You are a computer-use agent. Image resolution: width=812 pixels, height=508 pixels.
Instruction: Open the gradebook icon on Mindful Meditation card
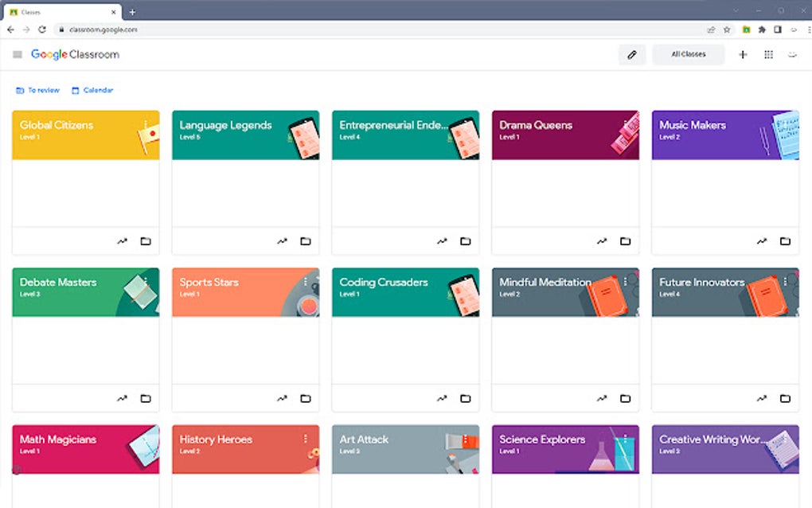point(603,397)
